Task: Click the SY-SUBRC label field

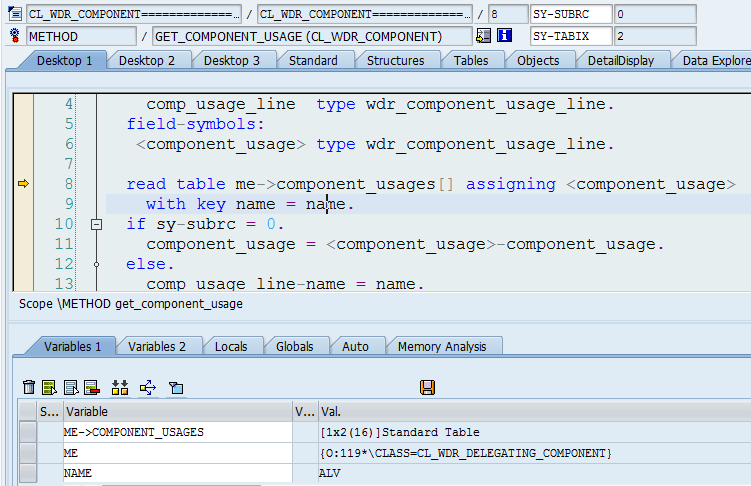Action: coord(570,14)
